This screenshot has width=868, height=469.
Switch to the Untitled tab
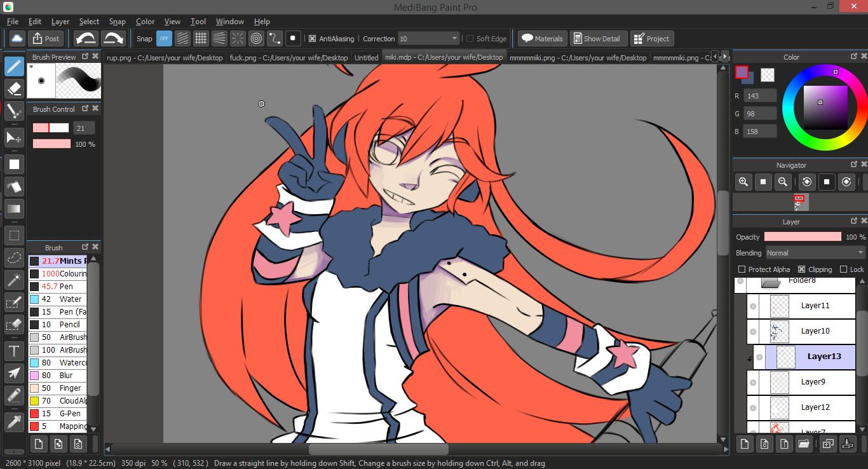coord(367,57)
